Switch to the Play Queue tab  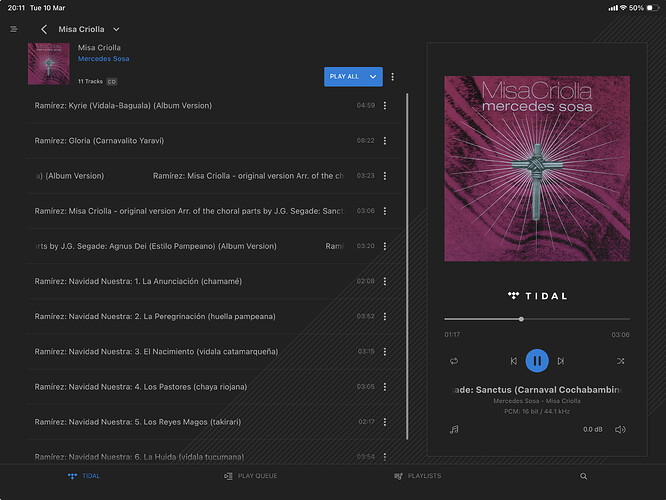pos(251,477)
